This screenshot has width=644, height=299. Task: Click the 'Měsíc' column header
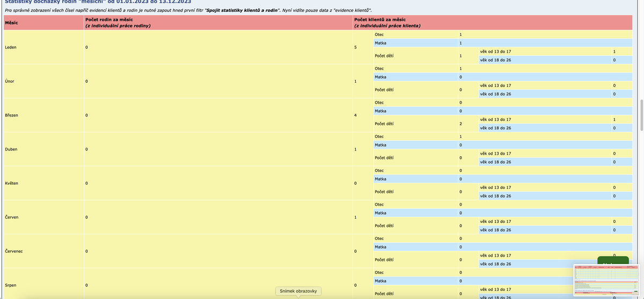(x=11, y=23)
